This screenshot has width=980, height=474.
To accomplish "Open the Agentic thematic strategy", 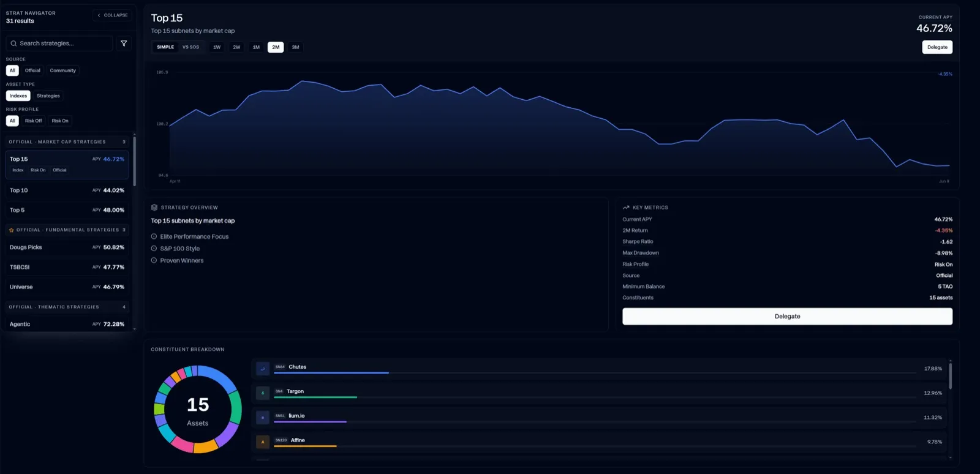I will (67, 324).
